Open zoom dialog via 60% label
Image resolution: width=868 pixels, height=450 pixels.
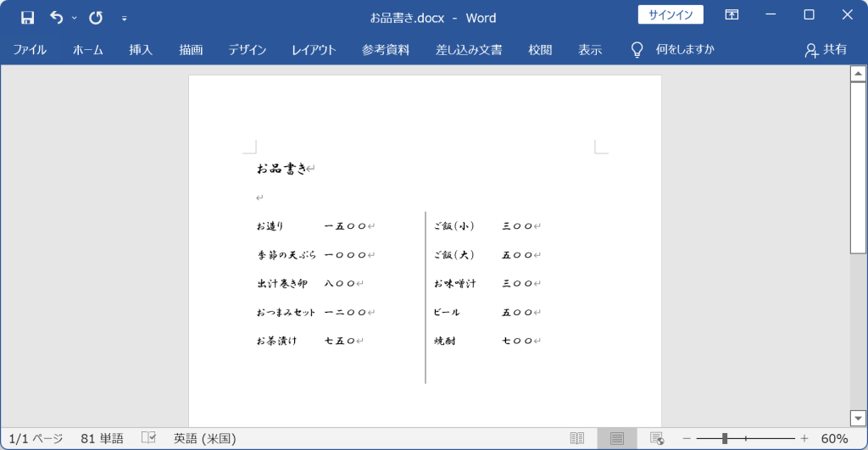point(834,438)
